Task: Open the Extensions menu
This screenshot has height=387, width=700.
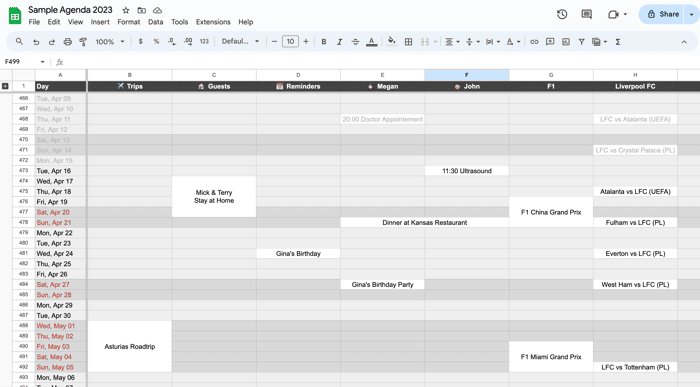Action: click(213, 22)
